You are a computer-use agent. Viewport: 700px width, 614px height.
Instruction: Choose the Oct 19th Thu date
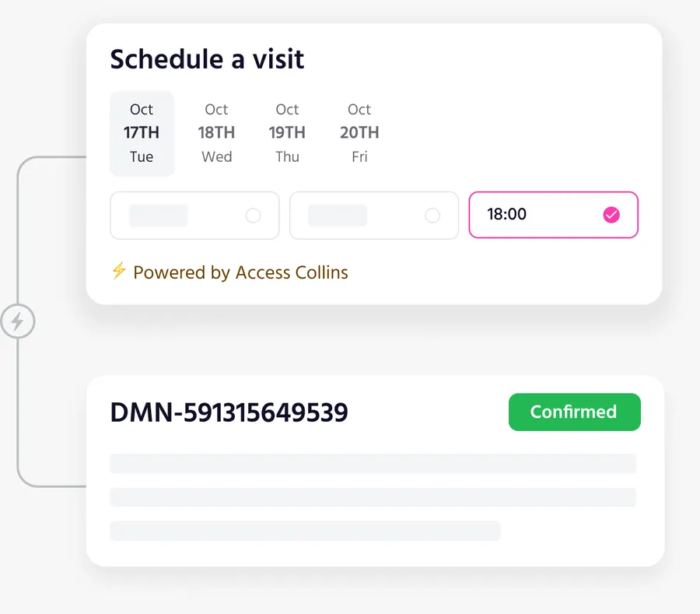pos(287,132)
